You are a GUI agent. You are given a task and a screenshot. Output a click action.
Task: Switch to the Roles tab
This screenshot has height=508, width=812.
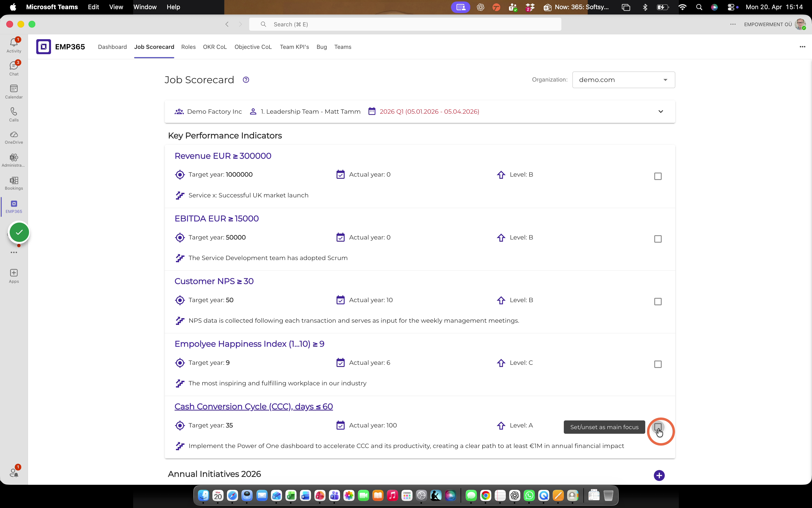click(188, 47)
